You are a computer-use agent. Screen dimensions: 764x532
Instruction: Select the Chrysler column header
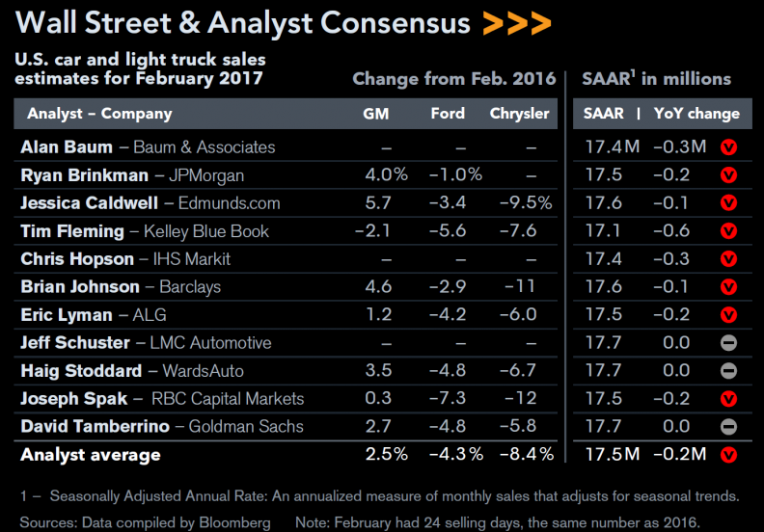tap(519, 114)
